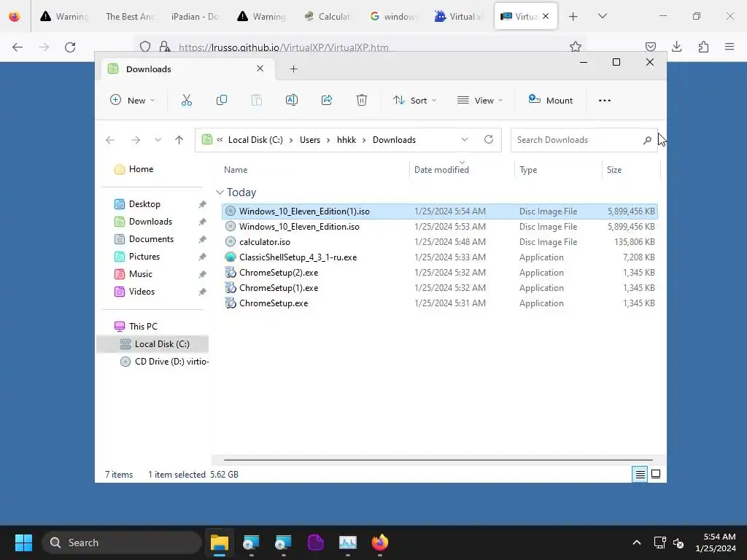
Task: Close the Downloads Explorer tab
Action: click(x=260, y=69)
